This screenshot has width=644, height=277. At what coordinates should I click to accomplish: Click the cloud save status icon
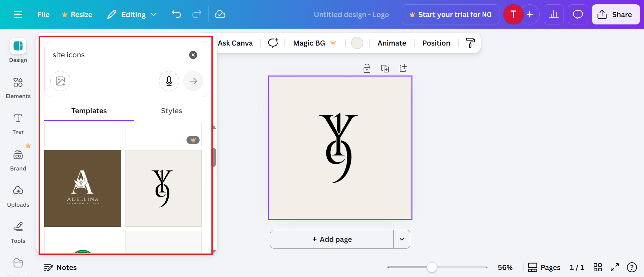(220, 14)
